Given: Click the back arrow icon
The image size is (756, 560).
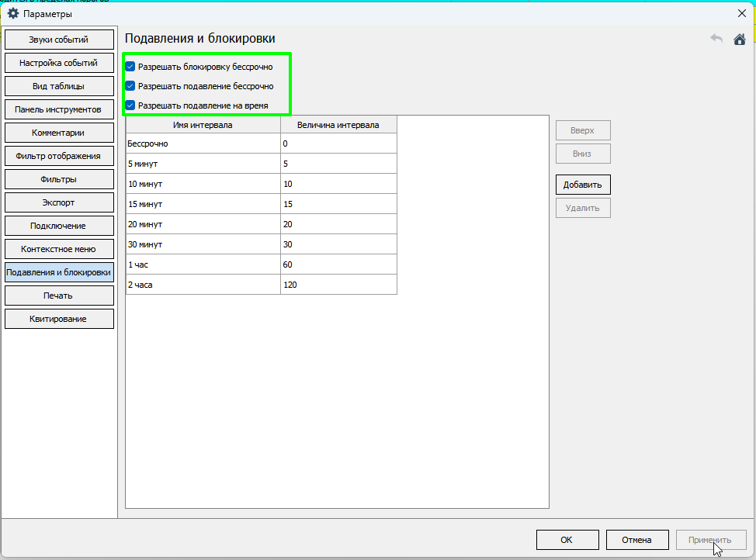Looking at the screenshot, I should (x=716, y=40).
